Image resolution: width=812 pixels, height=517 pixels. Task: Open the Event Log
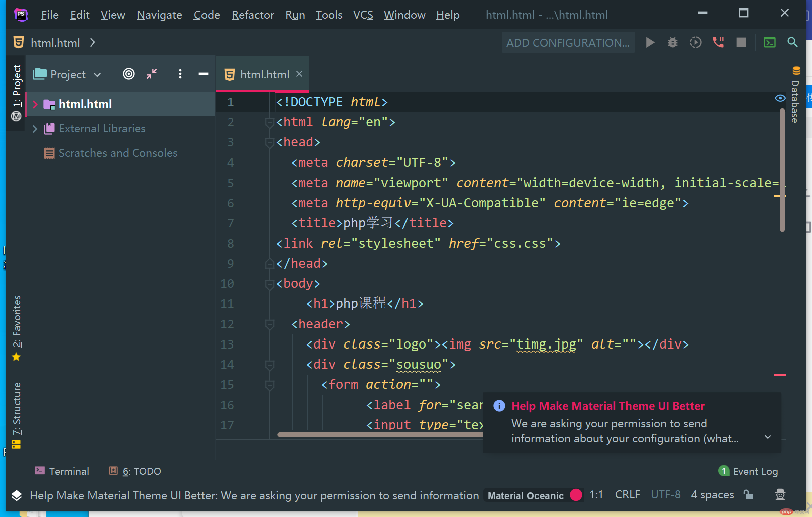tap(748, 471)
